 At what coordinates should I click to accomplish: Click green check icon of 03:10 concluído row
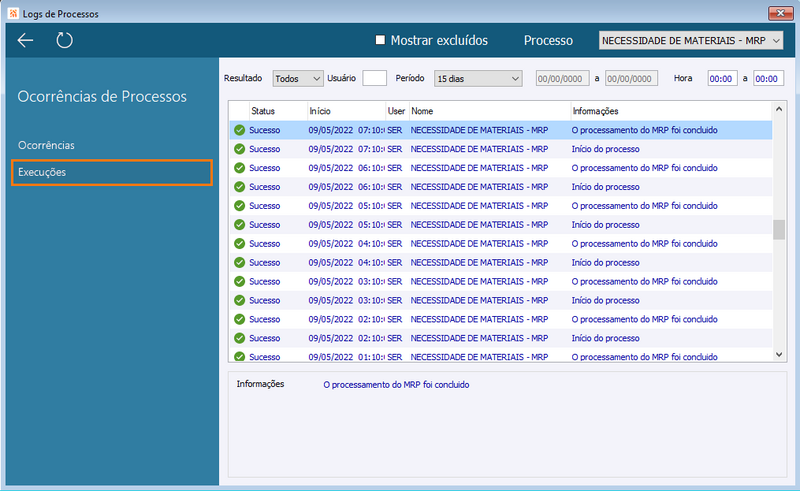pyautogui.click(x=239, y=281)
